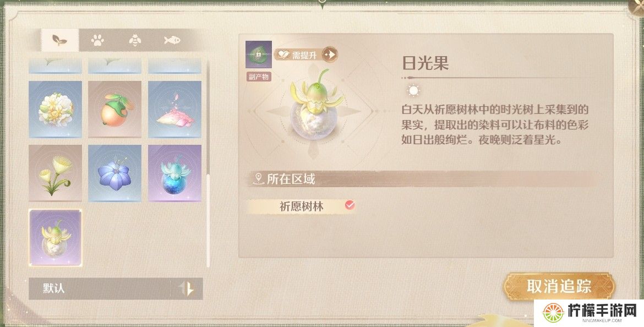View the 副产物 byproduct item icon
This screenshot has width=644, height=327.
pyautogui.click(x=259, y=54)
